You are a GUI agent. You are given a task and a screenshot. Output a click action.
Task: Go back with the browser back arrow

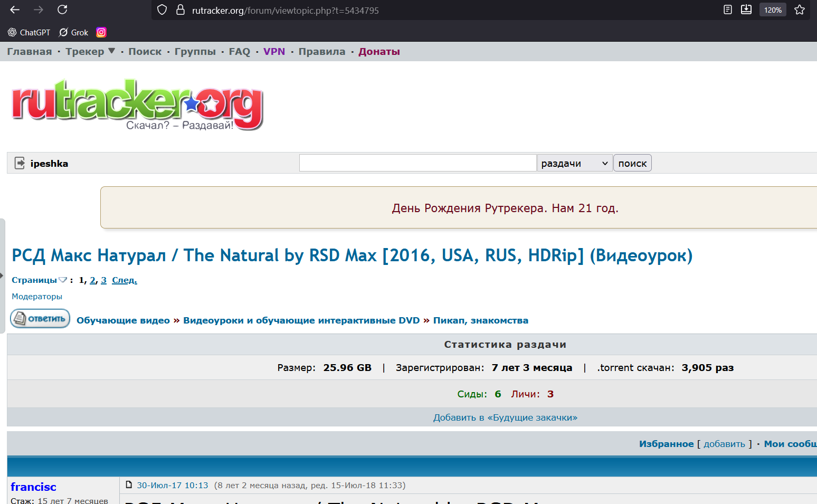tap(15, 9)
